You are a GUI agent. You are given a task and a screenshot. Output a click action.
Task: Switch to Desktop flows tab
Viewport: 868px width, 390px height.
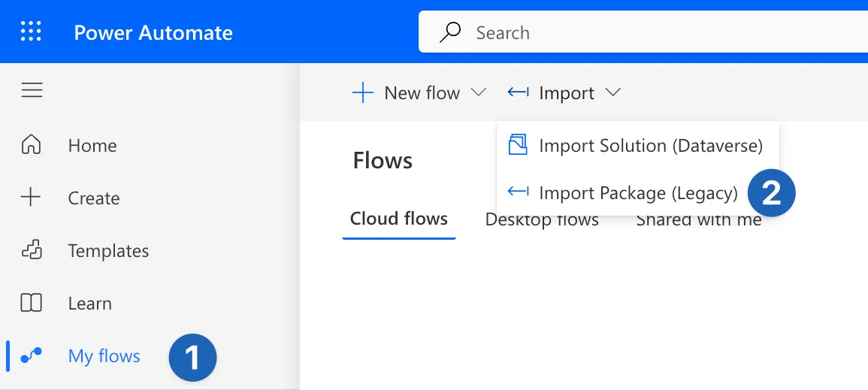(x=542, y=220)
